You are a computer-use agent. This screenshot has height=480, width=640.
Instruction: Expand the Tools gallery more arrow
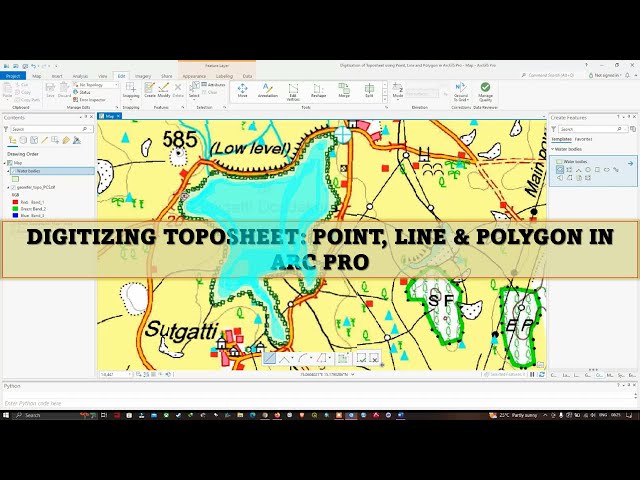click(x=384, y=100)
